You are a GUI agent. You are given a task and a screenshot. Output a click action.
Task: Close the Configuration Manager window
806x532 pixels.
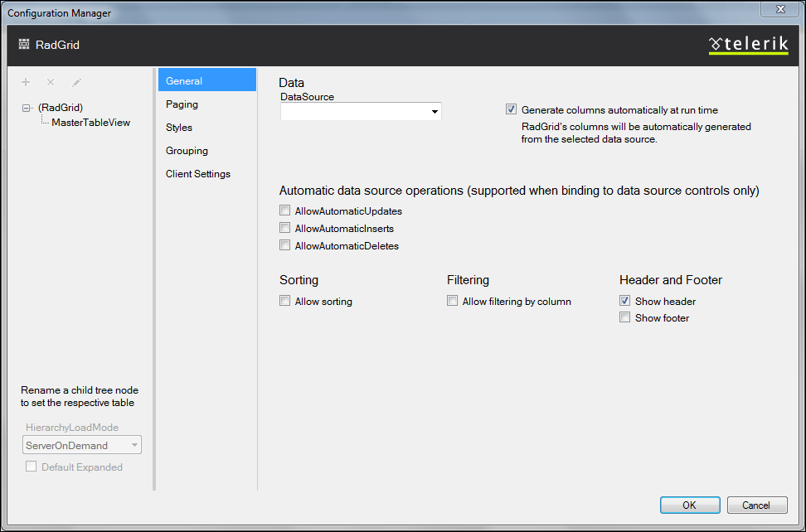(780, 9)
